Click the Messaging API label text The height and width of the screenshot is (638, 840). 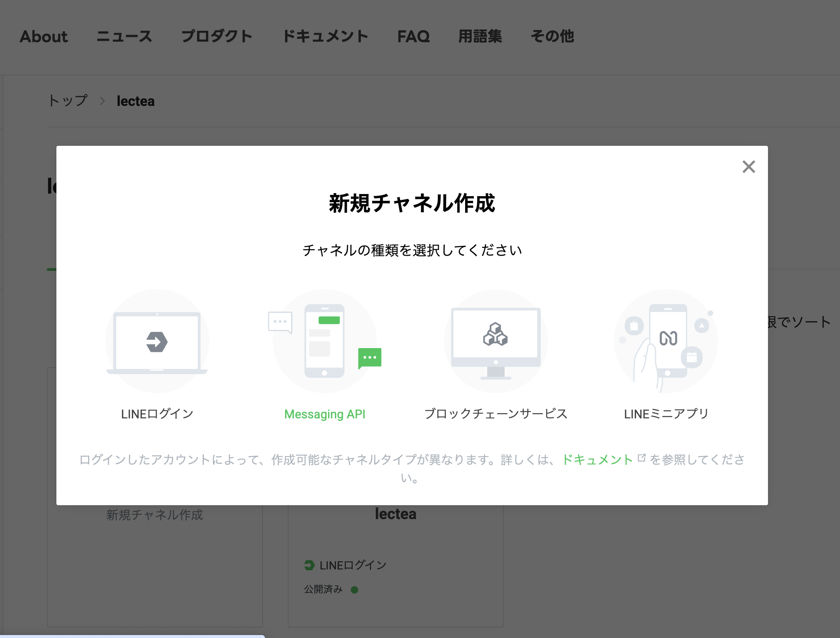(325, 414)
